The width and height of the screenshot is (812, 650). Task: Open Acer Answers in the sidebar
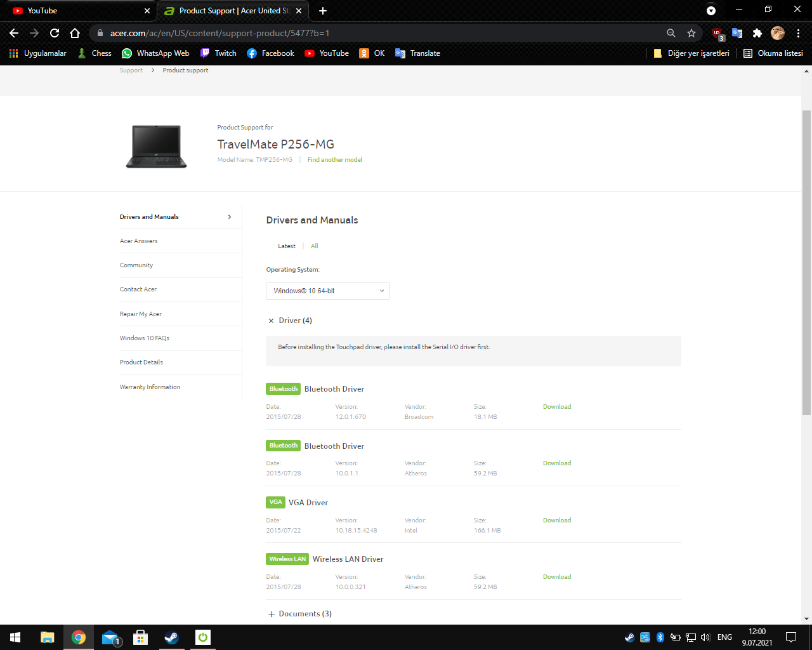[139, 241]
